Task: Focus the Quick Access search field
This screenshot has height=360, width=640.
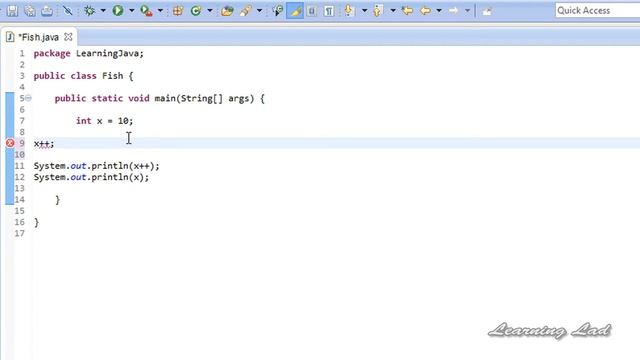Action: tap(598, 10)
